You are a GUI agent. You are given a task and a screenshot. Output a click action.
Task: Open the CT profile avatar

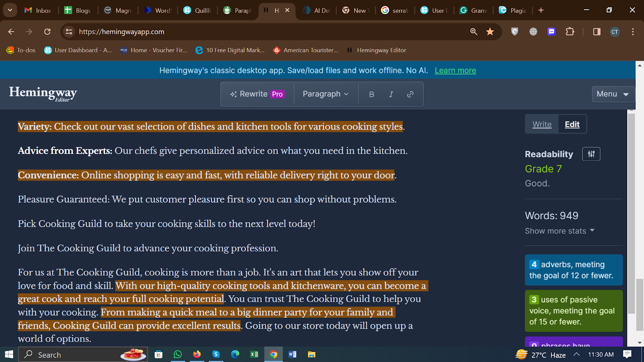[x=615, y=32]
